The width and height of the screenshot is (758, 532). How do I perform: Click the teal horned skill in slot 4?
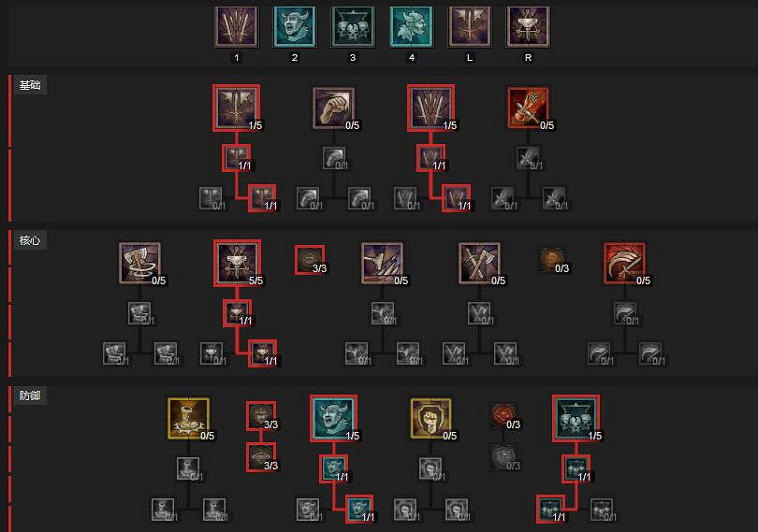(412, 26)
